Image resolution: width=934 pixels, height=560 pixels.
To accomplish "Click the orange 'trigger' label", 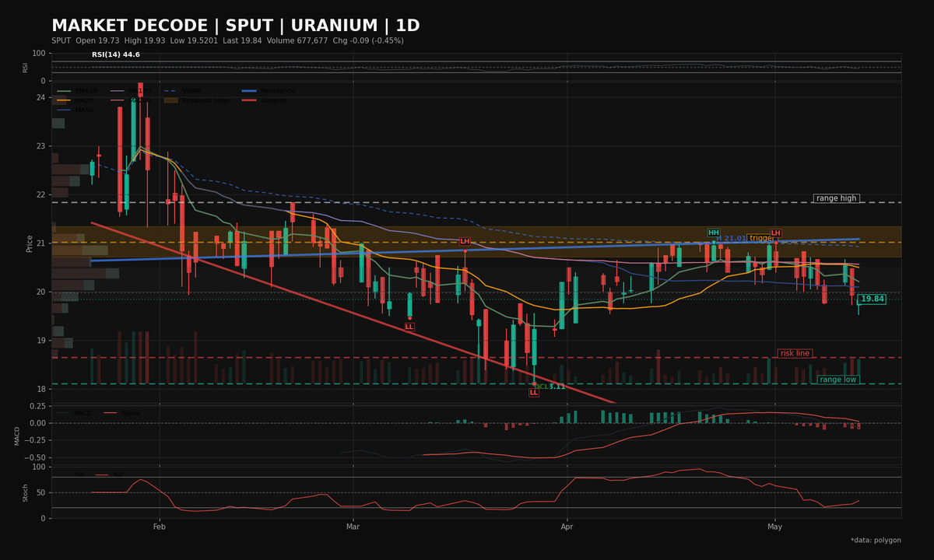I will tap(761, 238).
